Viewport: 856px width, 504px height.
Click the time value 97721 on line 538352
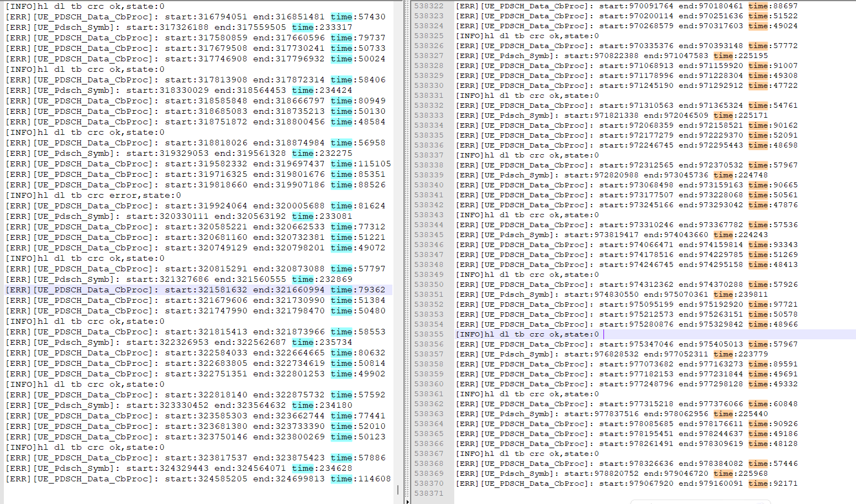(x=785, y=305)
